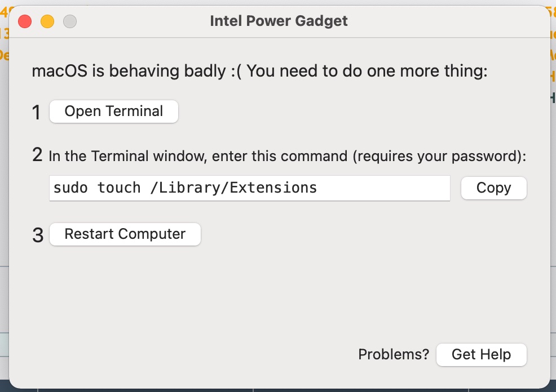This screenshot has width=556, height=392.
Task: Click the step number 3 label
Action: pos(38,235)
